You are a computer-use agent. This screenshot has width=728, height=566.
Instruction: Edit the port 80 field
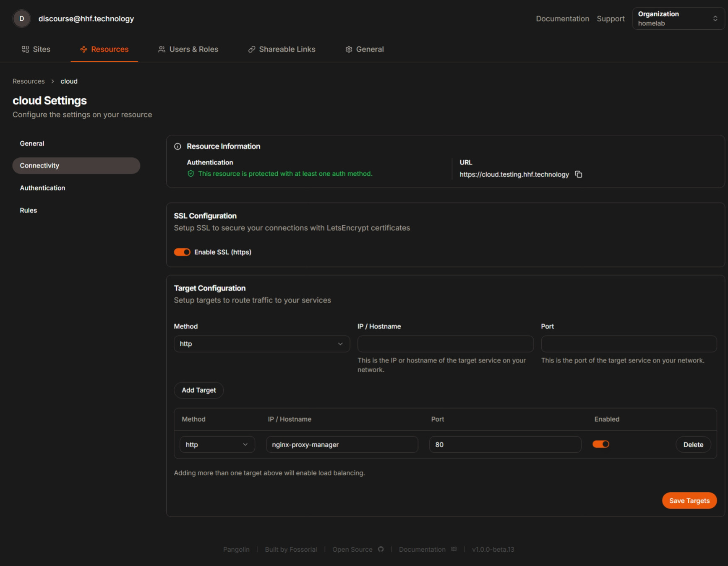pos(505,445)
